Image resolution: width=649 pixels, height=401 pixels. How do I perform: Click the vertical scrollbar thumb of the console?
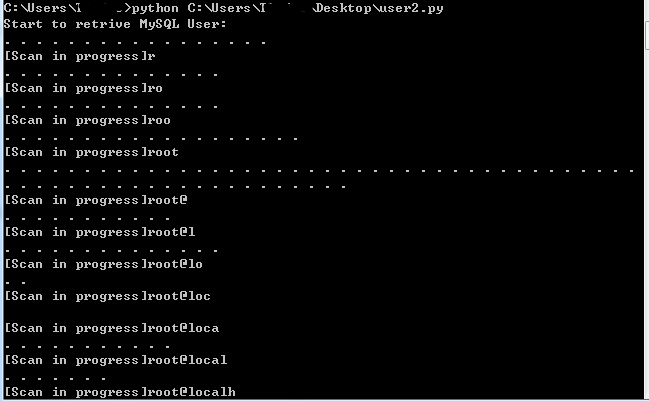point(647,35)
